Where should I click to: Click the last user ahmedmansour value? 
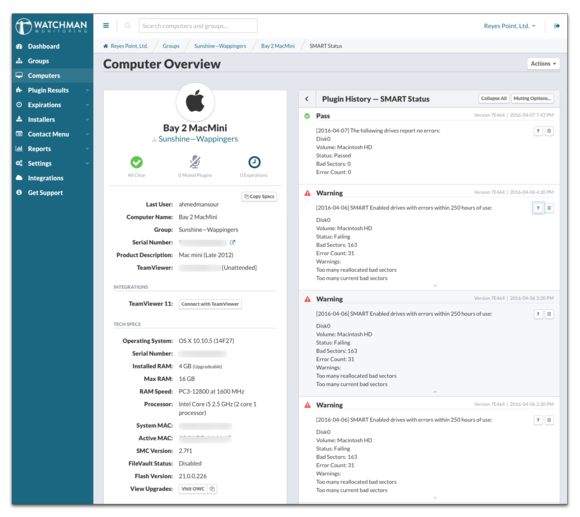(199, 205)
